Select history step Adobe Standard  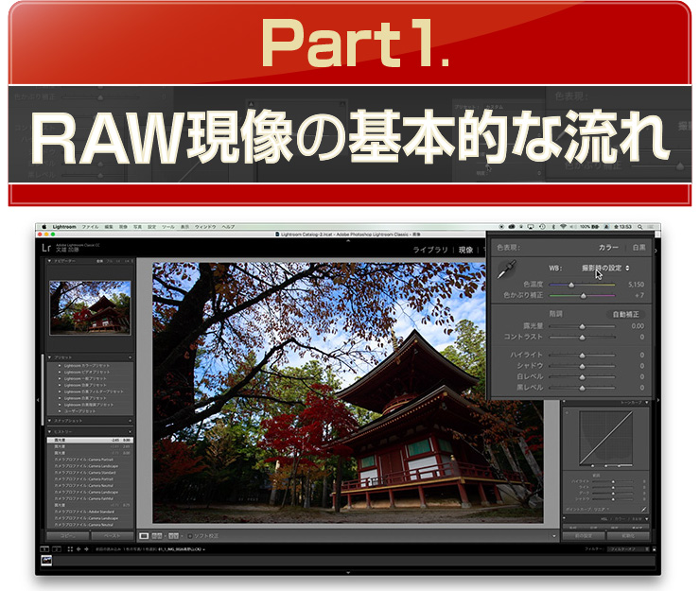[x=90, y=512]
